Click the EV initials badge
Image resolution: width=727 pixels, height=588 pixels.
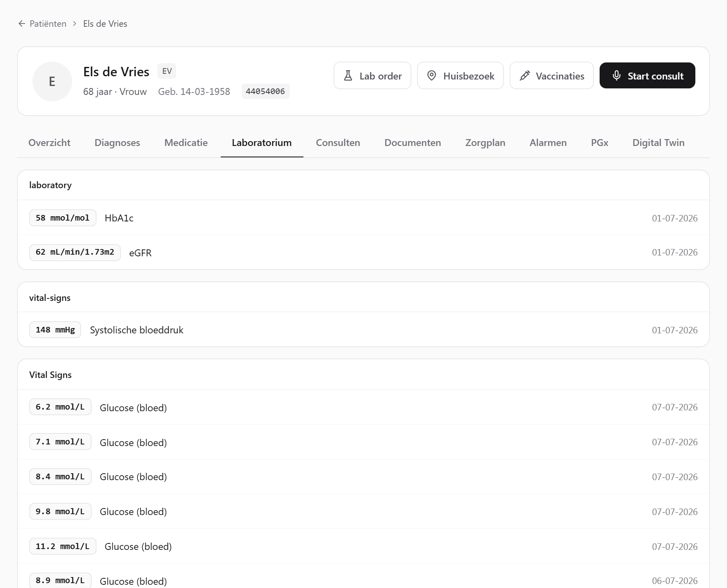(167, 71)
